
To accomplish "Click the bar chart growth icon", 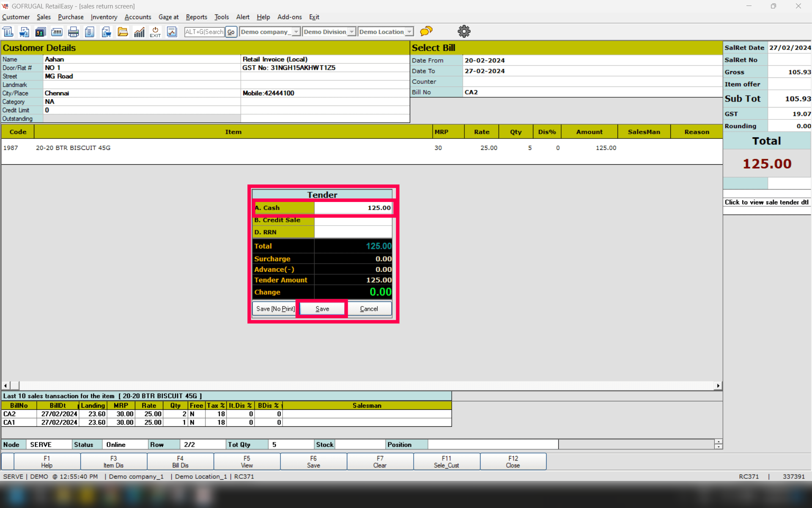I will [x=139, y=32].
